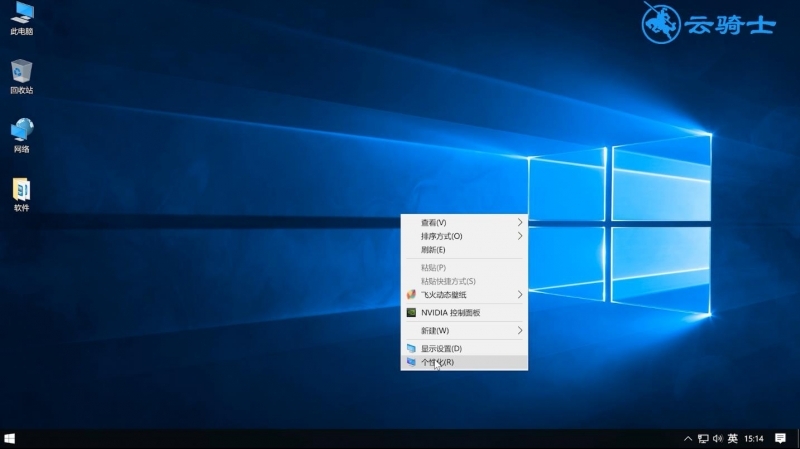Click the 飞火动态壁纸 colorful icon
The width and height of the screenshot is (800, 449).
tap(411, 294)
